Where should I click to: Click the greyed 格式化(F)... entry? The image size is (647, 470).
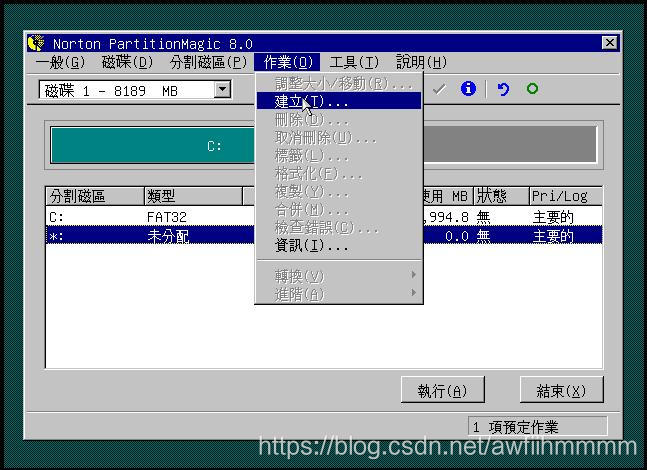point(339,174)
